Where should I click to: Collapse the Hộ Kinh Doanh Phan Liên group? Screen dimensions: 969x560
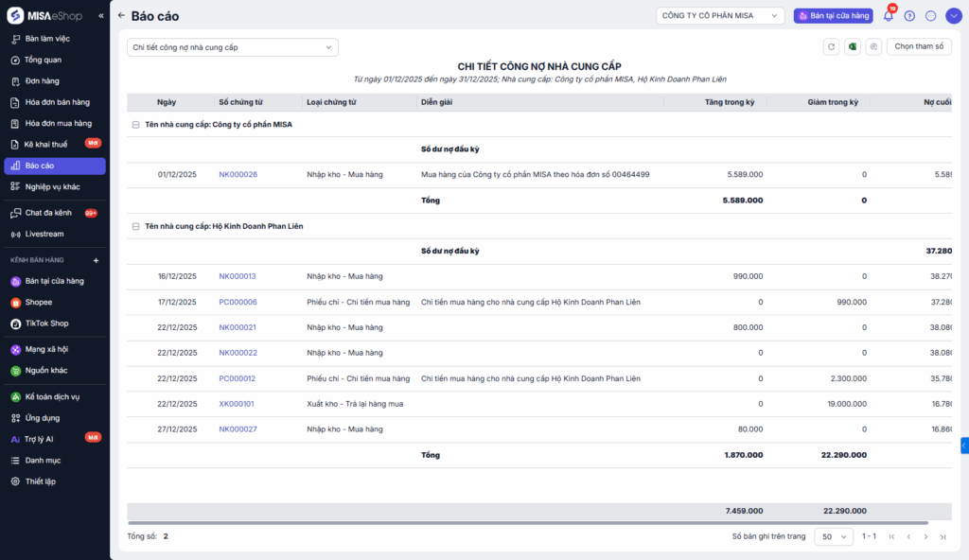135,227
